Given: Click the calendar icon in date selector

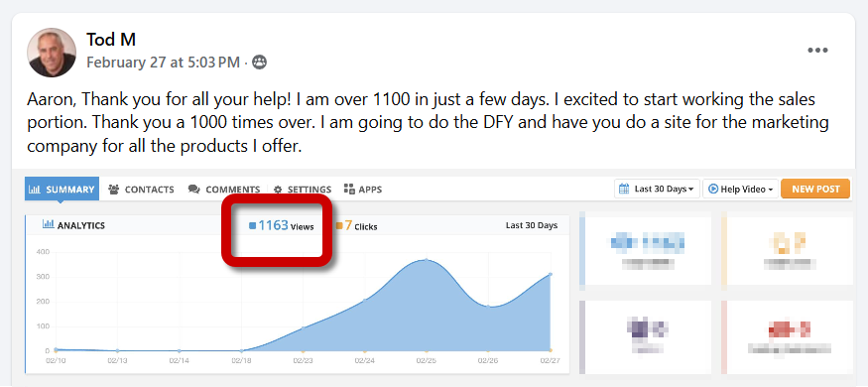Looking at the screenshot, I should click(624, 189).
